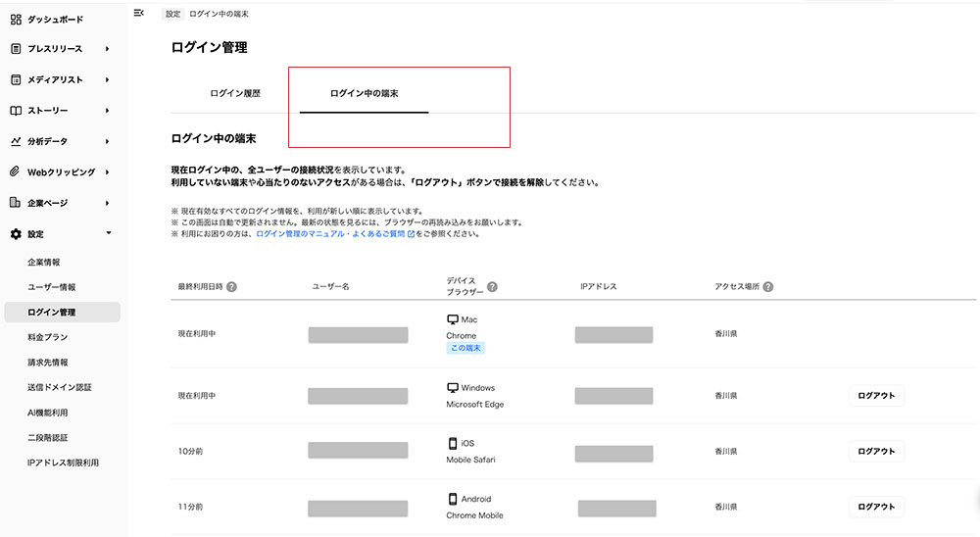
Task: Select the ログイン中の端末 tab
Action: point(364,94)
